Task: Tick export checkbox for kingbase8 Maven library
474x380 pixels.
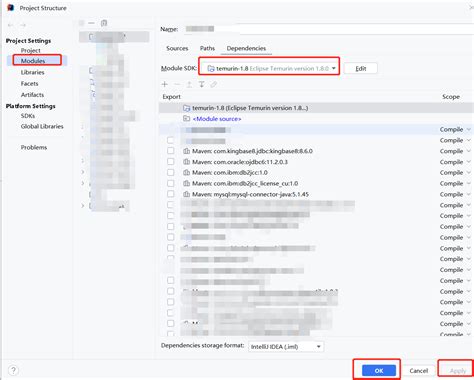Action: [x=170, y=151]
